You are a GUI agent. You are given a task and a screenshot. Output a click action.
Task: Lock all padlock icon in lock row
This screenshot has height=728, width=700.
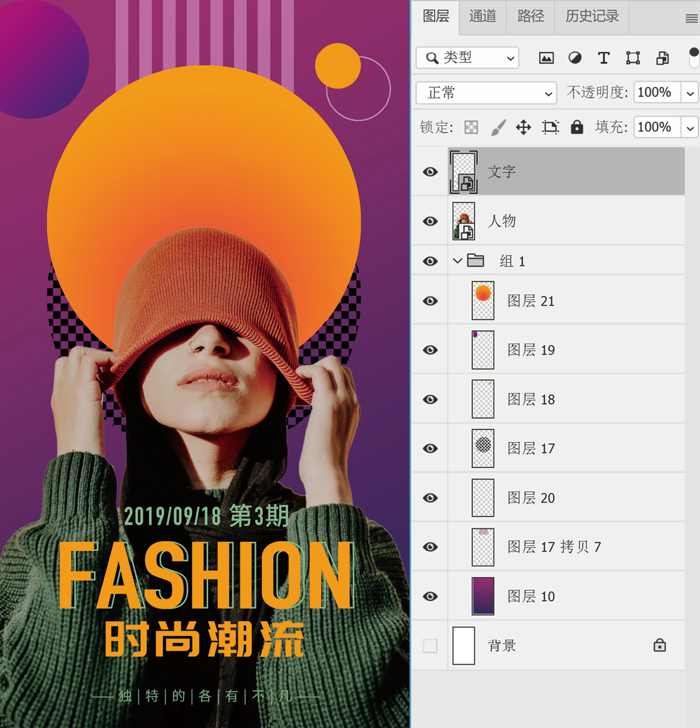tap(577, 127)
